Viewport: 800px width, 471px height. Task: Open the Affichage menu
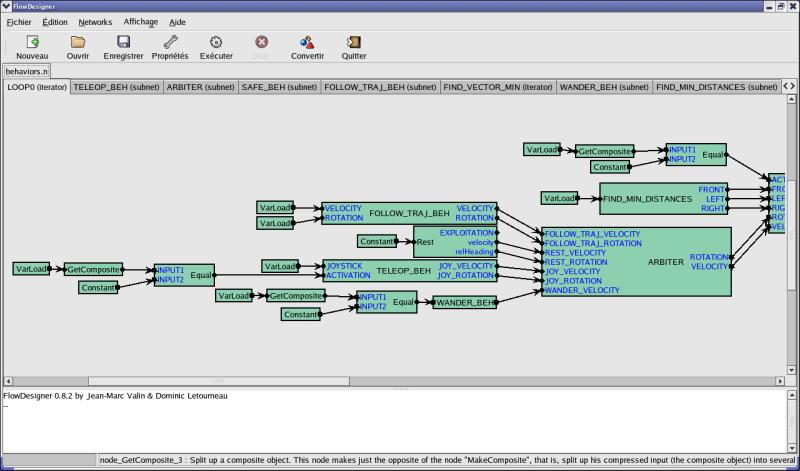click(x=141, y=21)
